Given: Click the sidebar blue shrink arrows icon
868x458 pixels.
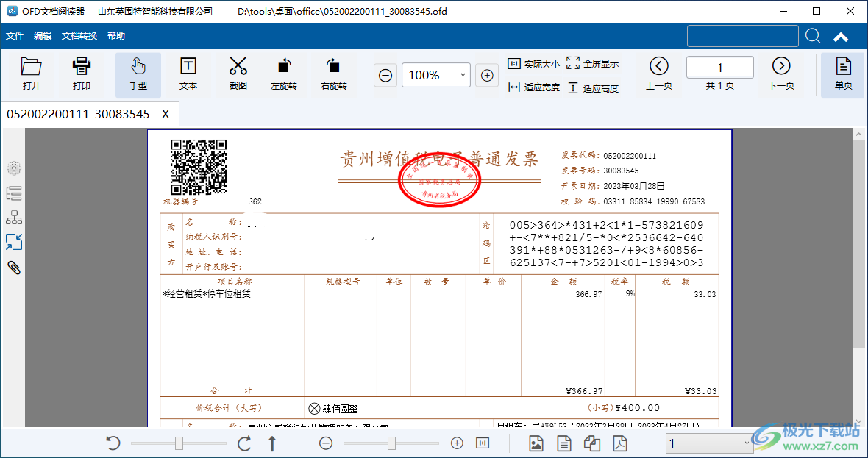Looking at the screenshot, I should tap(14, 243).
